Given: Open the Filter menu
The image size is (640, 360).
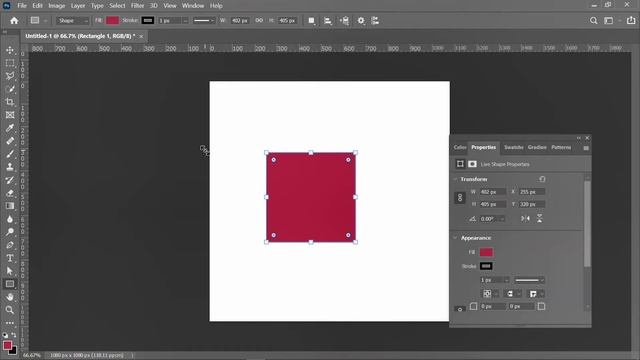Looking at the screenshot, I should 138,6.
